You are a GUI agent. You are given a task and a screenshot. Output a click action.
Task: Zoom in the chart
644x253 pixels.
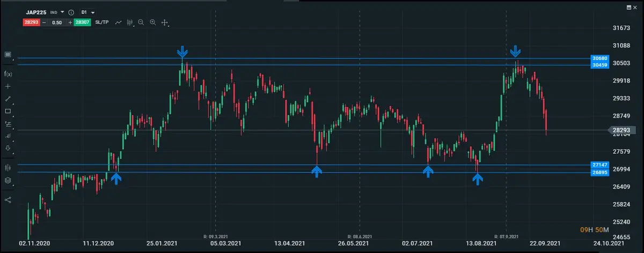pos(153,23)
